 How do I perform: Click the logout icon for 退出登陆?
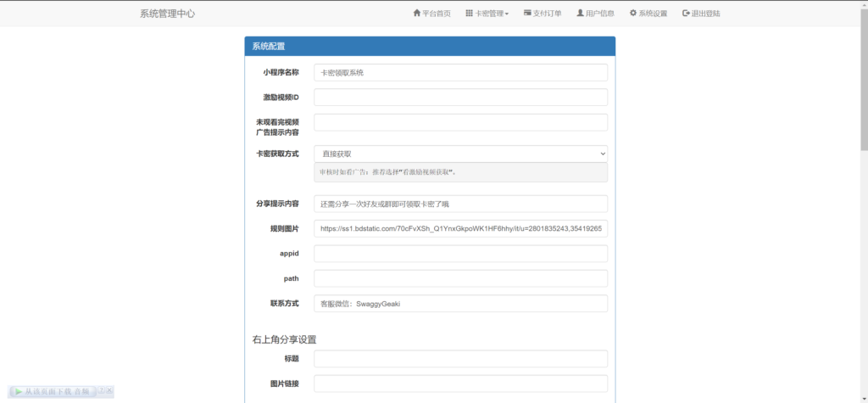(686, 14)
